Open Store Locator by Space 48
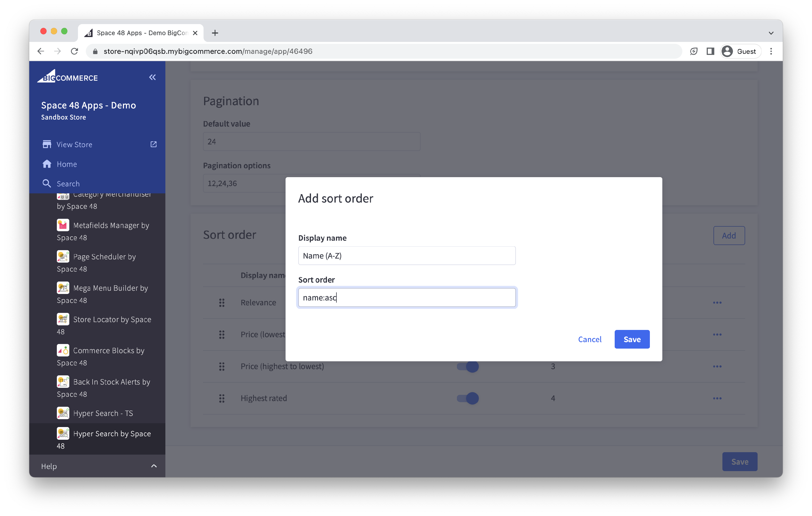 (104, 325)
